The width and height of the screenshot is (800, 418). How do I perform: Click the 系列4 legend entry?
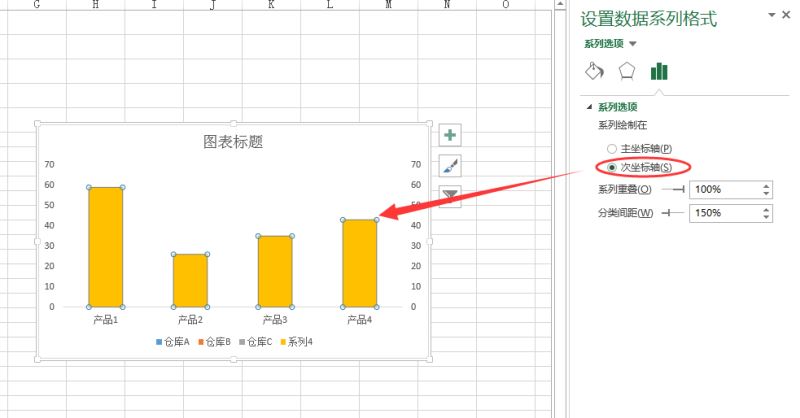pyautogui.click(x=296, y=342)
